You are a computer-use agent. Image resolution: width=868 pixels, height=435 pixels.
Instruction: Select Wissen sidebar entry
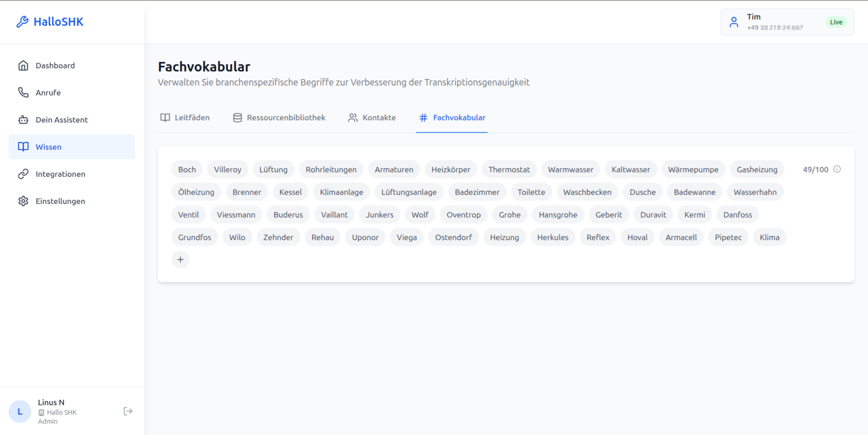tap(72, 147)
